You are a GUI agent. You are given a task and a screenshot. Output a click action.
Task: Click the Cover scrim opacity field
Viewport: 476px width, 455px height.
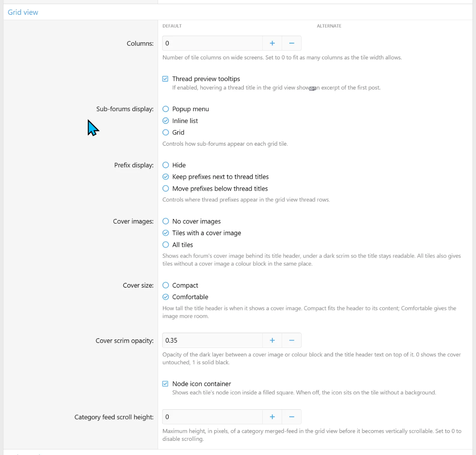click(x=212, y=340)
